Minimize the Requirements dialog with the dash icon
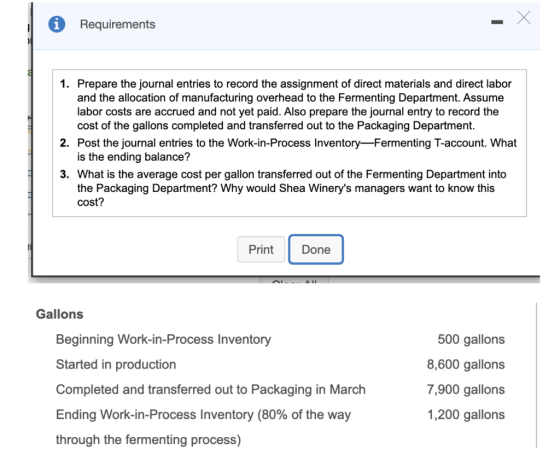This screenshot has width=560, height=455. (x=497, y=22)
